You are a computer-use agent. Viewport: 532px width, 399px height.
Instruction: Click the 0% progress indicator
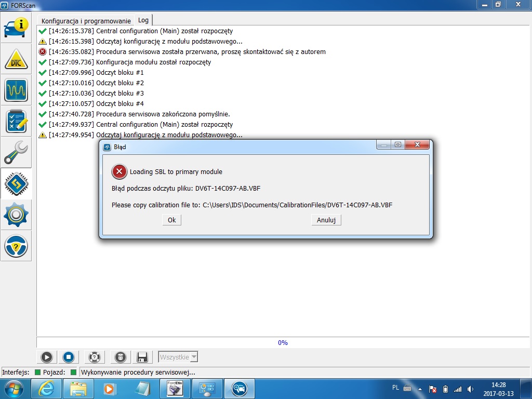pos(283,342)
